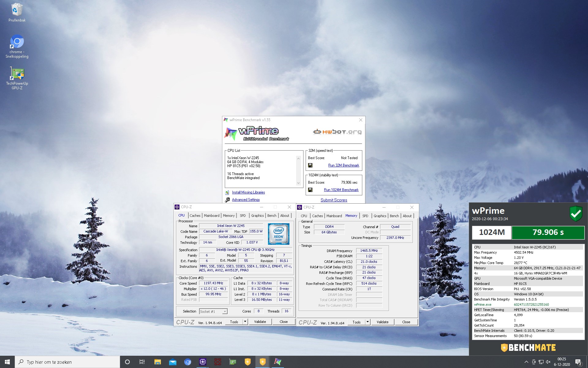588x368 pixels.
Task: Click wPrime.exe row in BenchMate panel
Action: click(528, 305)
